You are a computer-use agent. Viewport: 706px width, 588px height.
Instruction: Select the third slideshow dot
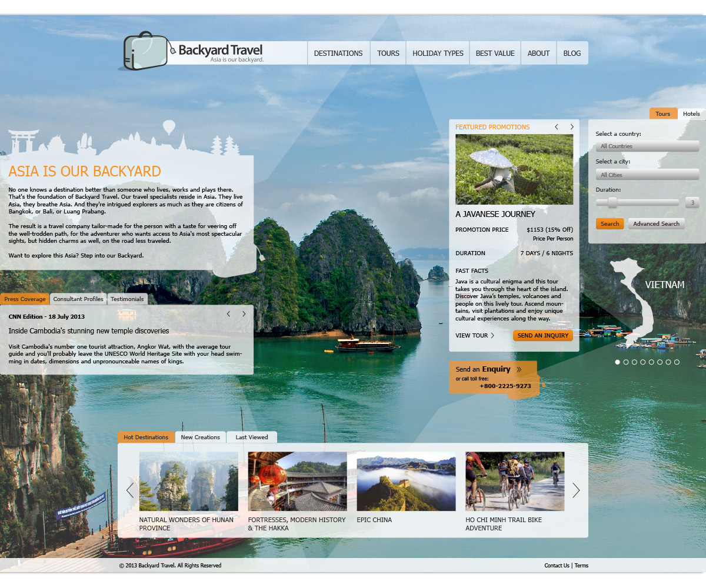(x=634, y=362)
